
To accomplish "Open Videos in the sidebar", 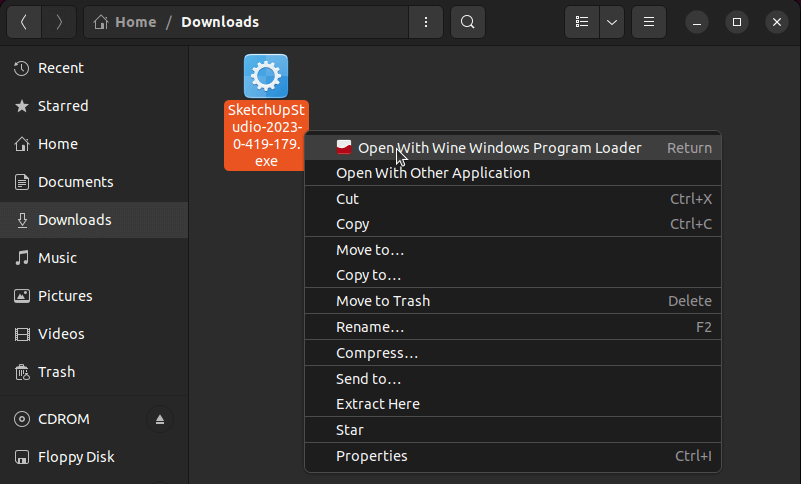I will coord(94,334).
